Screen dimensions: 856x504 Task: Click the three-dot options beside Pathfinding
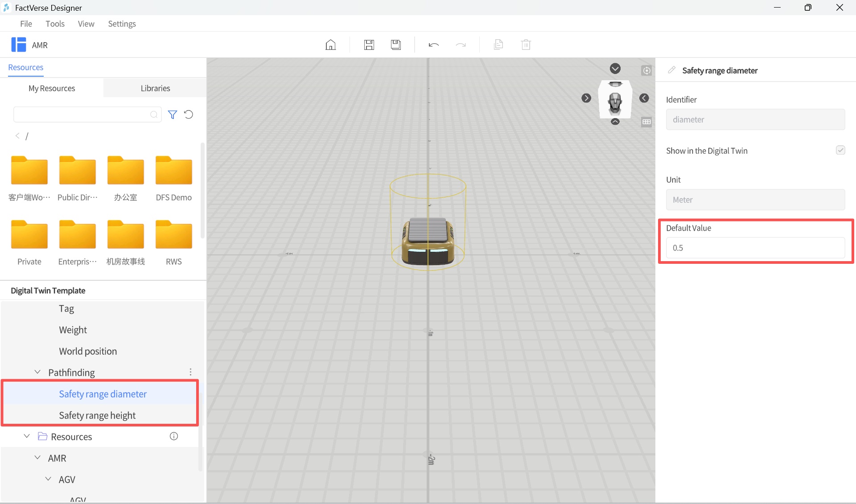190,372
